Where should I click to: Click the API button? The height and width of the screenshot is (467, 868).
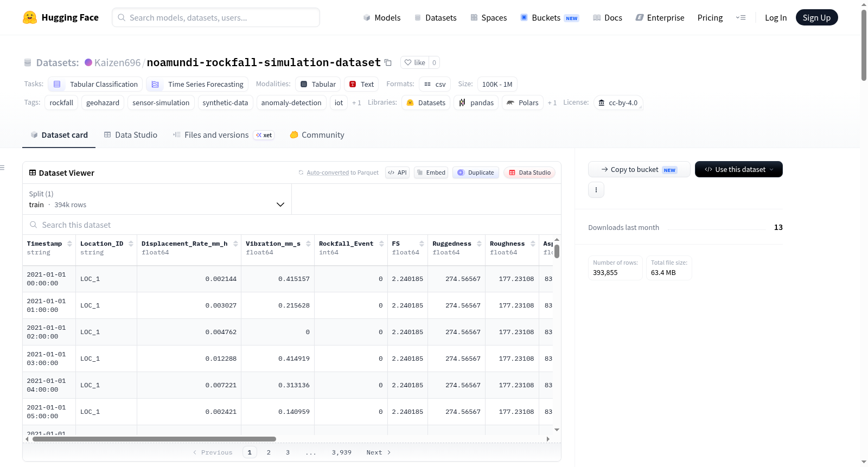tap(397, 172)
